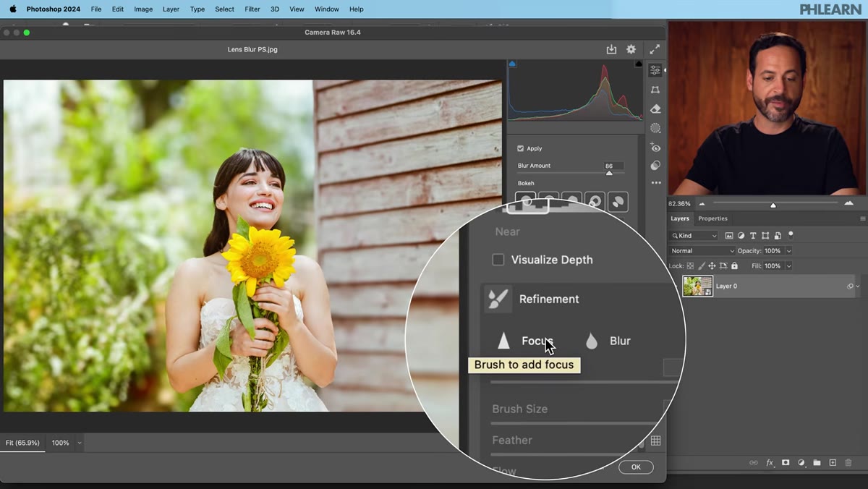
Task: Lock all with padlock icon
Action: [734, 266]
